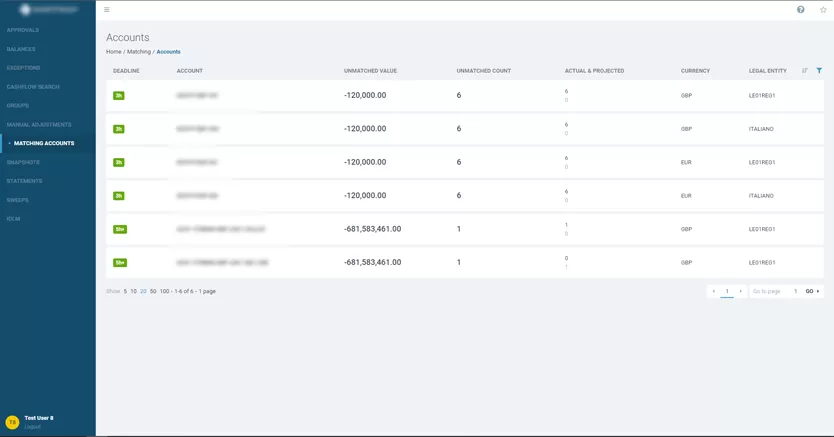Collapse sidebar with hamburger menu icon

(107, 10)
